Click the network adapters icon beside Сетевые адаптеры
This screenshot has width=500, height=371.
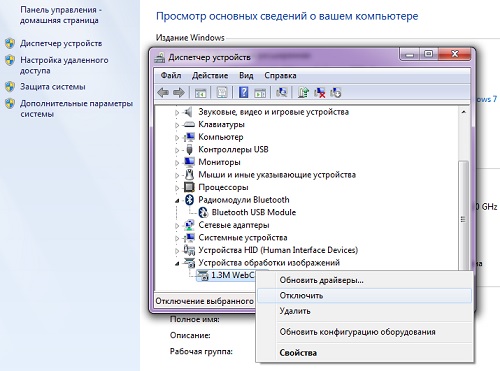pyautogui.click(x=189, y=225)
